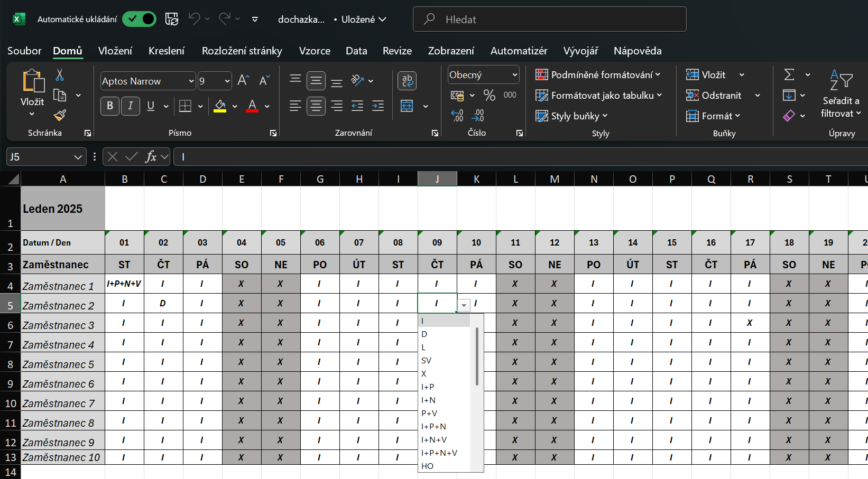The height and width of the screenshot is (479, 868).
Task: Toggle Bold formatting button
Action: tap(110, 106)
